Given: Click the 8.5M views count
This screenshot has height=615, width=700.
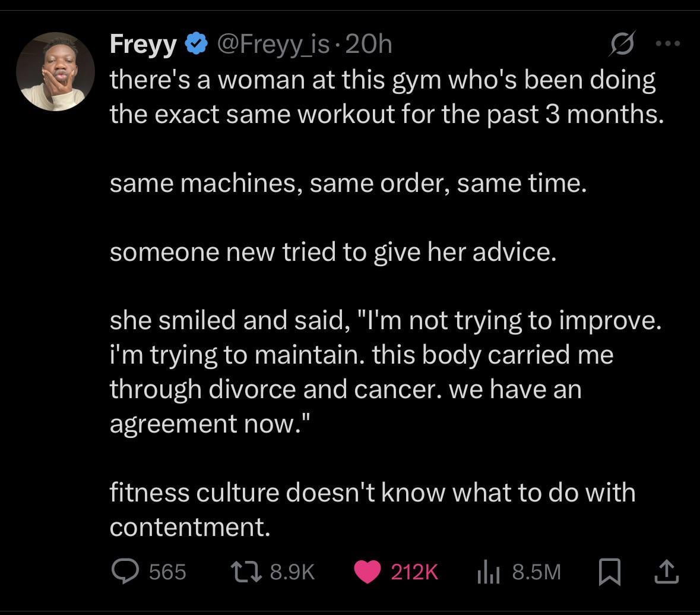Looking at the screenshot, I should click(x=536, y=572).
